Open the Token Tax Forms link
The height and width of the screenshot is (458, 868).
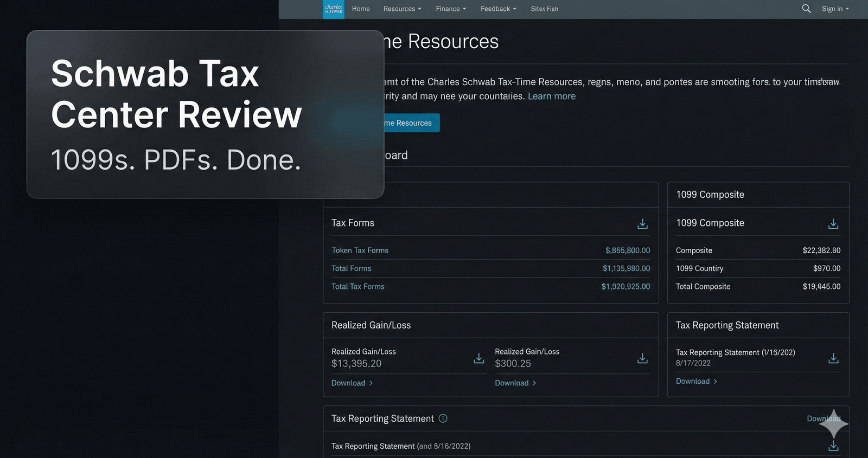point(360,250)
